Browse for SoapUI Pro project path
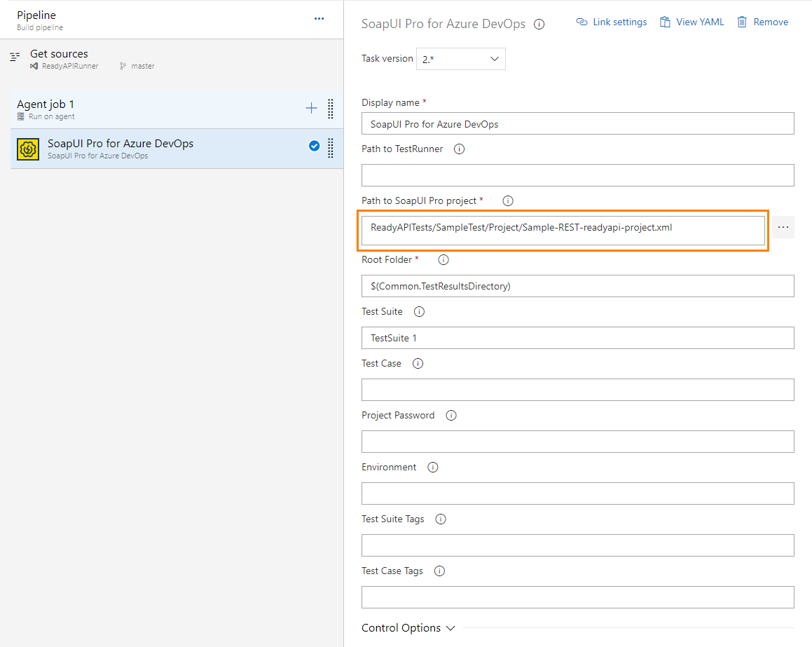This screenshot has width=812, height=647. [783, 227]
